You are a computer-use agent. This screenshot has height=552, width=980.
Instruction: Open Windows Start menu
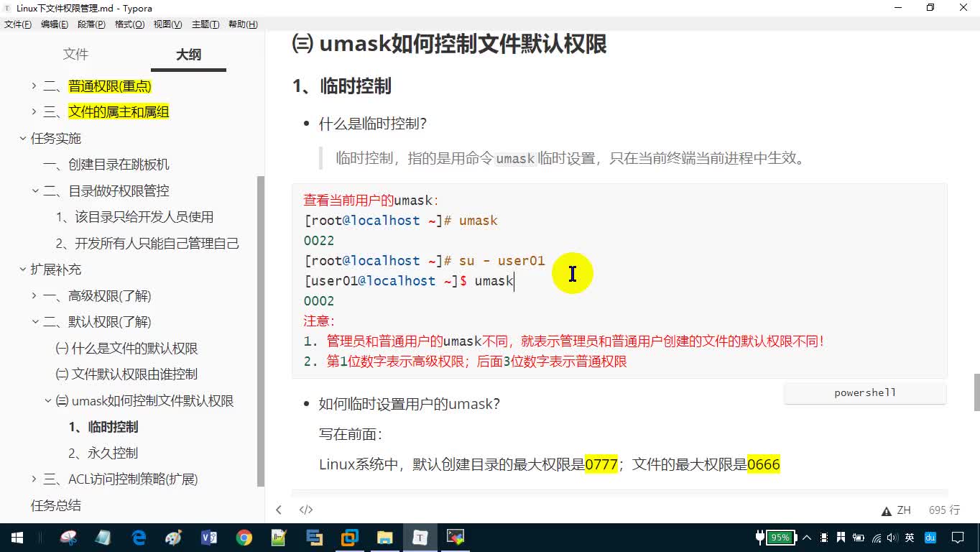coord(17,537)
